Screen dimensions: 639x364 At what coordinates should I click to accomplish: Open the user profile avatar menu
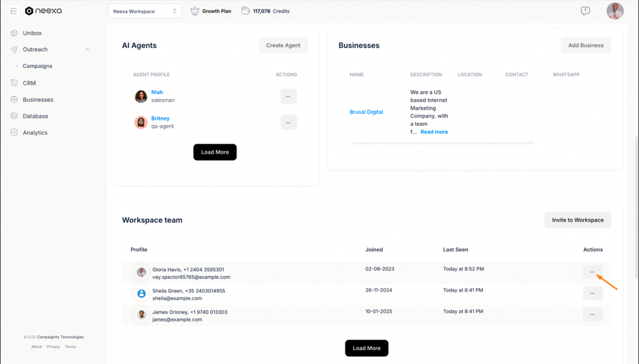tap(615, 11)
